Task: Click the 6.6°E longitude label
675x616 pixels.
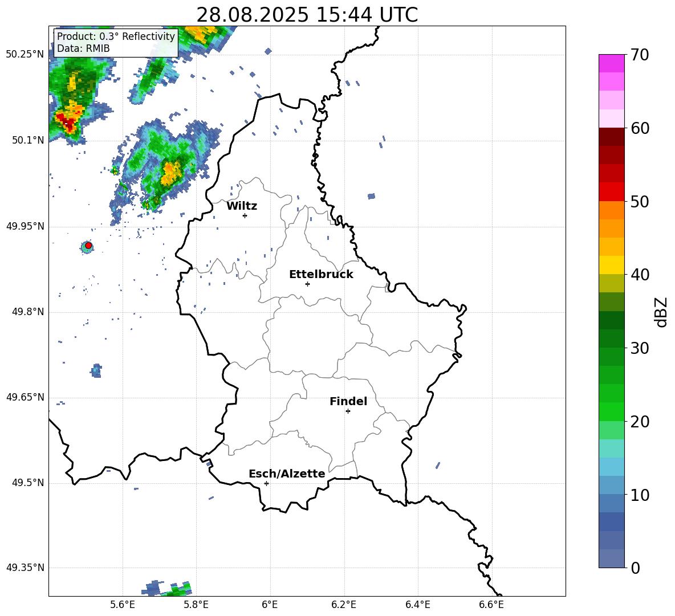Action: tap(491, 605)
